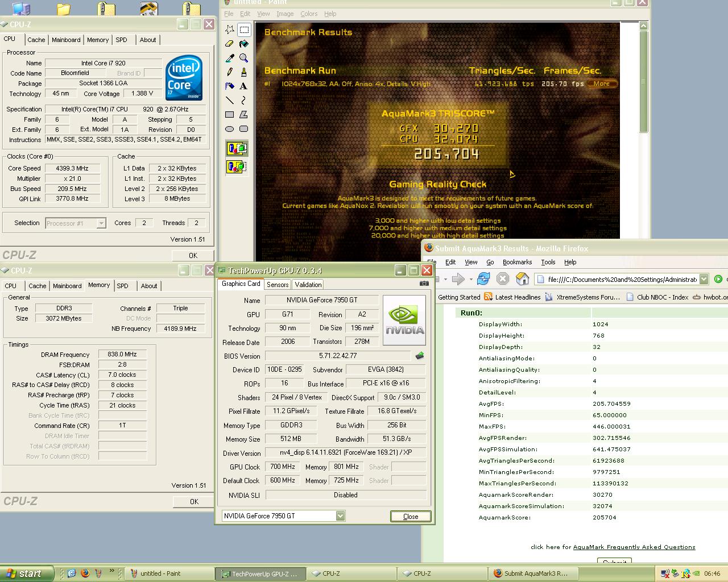Click the Stop loading button in Firefox
728x582 pixels.
503,278
